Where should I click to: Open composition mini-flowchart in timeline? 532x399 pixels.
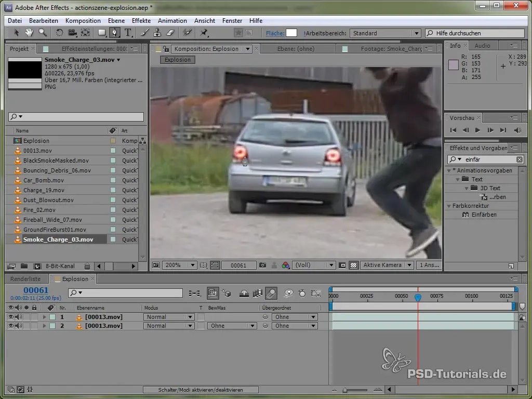195,294
